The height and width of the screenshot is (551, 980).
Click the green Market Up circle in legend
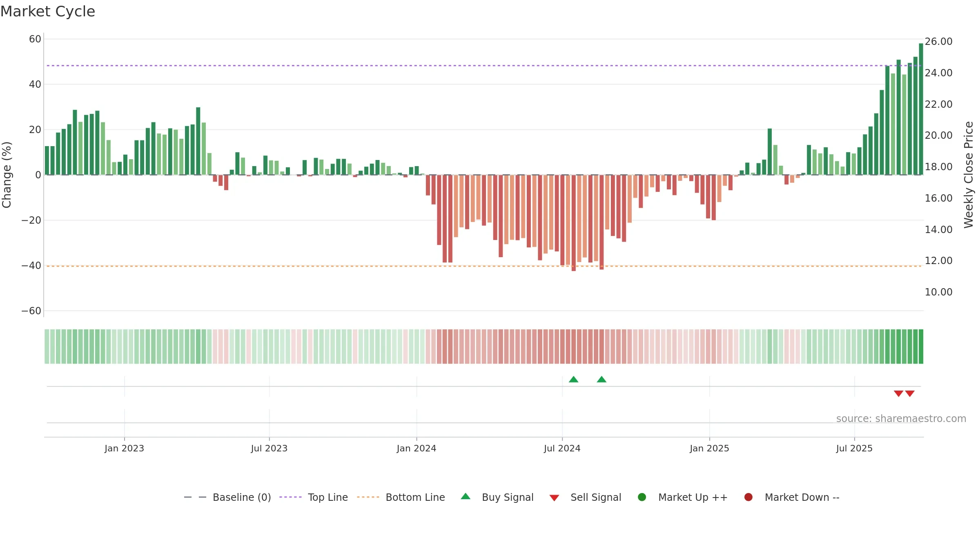pos(642,497)
